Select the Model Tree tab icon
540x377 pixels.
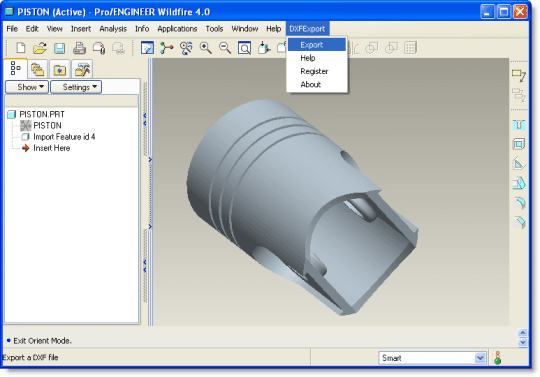pos(15,68)
